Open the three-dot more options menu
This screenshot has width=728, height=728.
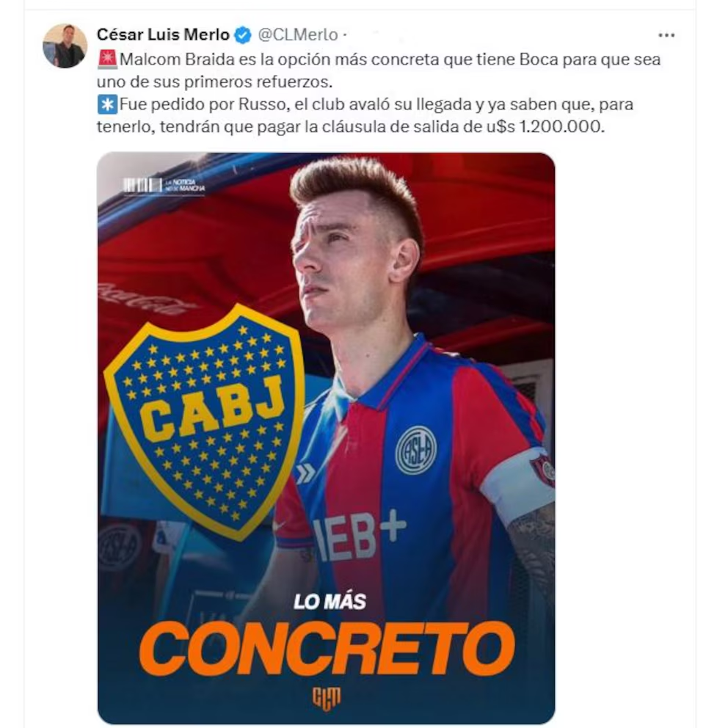point(666,35)
